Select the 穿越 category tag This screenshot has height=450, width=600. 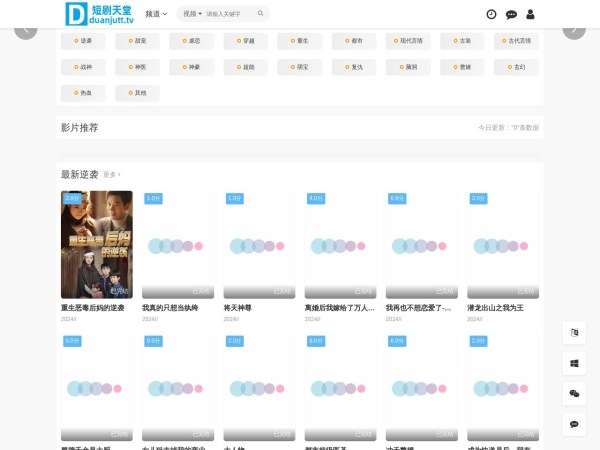[x=245, y=42]
